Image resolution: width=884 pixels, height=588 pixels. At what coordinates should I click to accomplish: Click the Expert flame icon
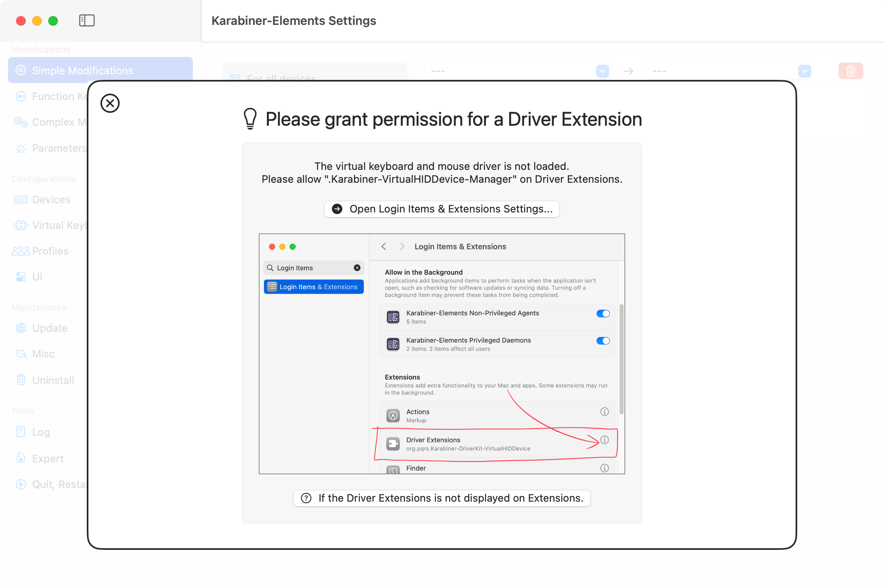[x=21, y=458]
